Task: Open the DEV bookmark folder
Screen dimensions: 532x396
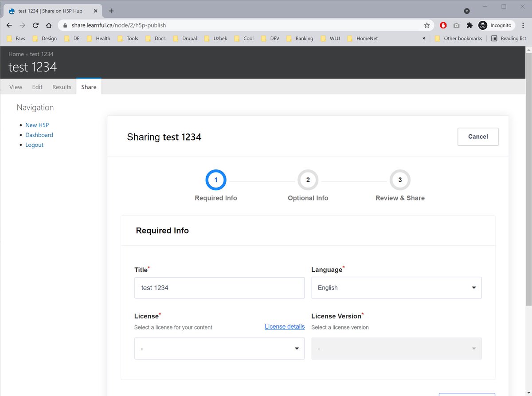Action: click(x=270, y=39)
